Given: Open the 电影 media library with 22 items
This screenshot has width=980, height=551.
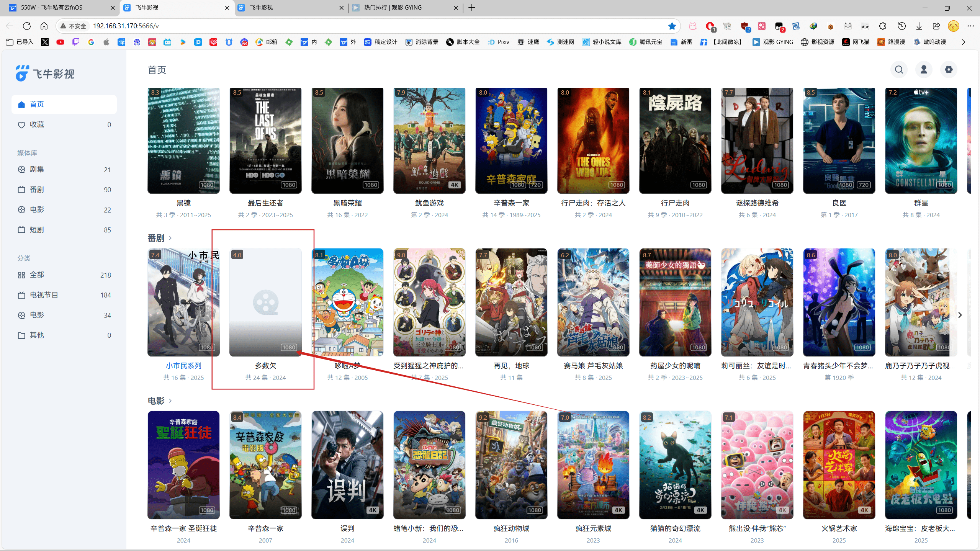Looking at the screenshot, I should pyautogui.click(x=64, y=210).
